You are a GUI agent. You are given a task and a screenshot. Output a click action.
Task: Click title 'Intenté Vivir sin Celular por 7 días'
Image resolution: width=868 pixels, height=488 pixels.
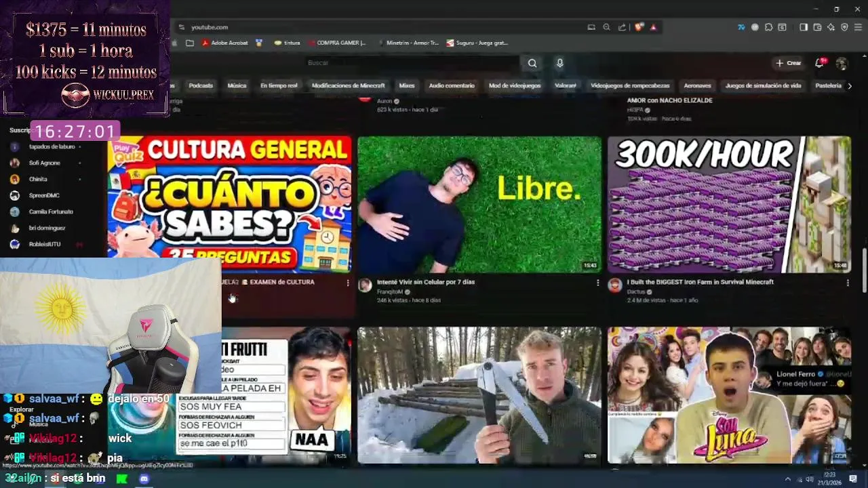426,282
